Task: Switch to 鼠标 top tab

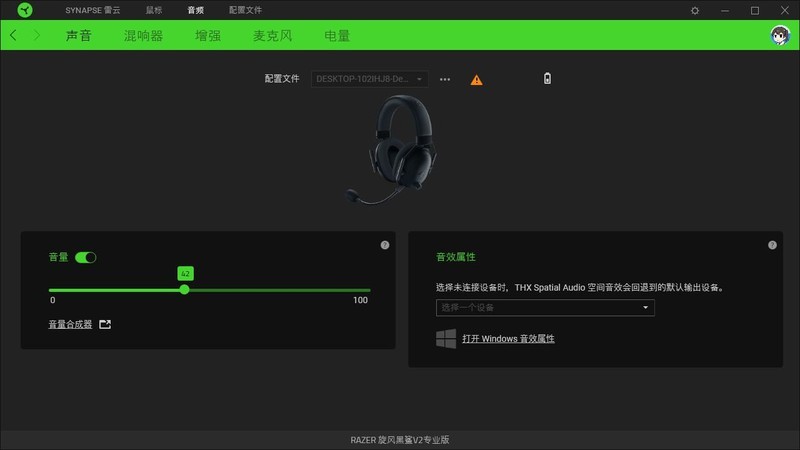Action: click(x=154, y=10)
